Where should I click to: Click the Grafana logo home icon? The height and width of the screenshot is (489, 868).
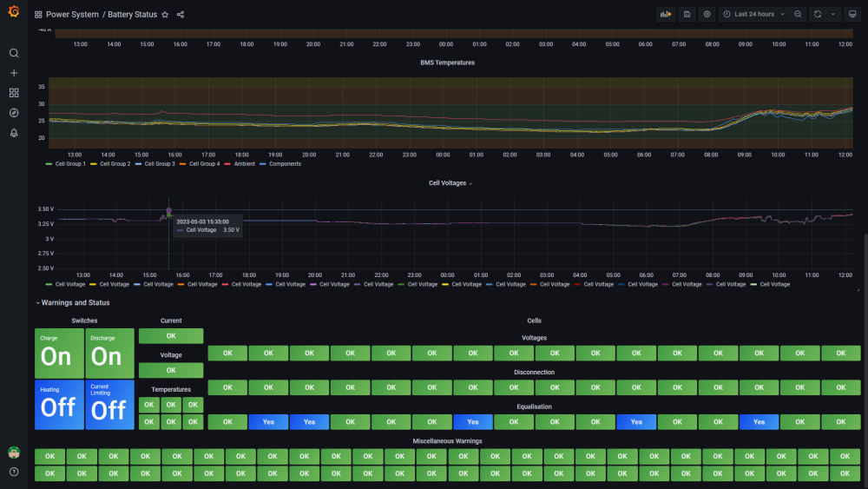point(14,11)
